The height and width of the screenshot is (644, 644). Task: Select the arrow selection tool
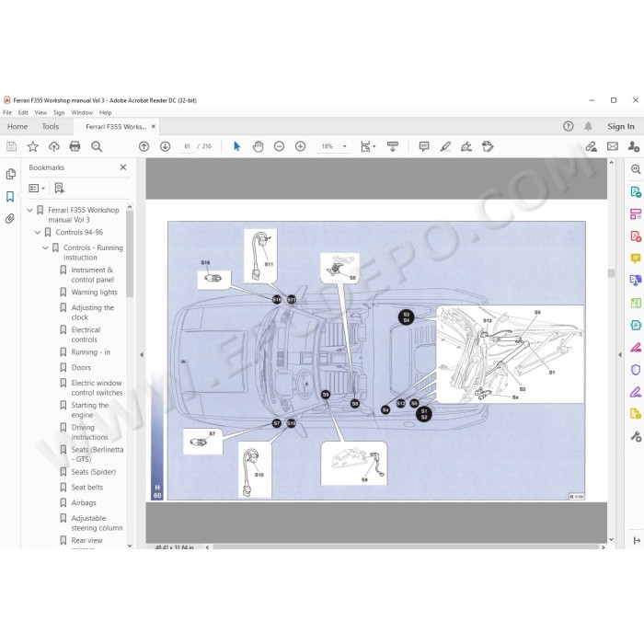tap(236, 146)
